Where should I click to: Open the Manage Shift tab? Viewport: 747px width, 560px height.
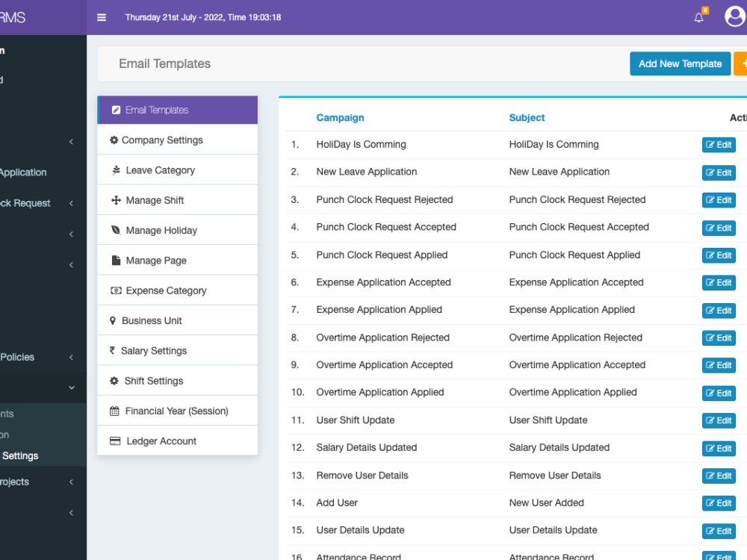coord(177,200)
